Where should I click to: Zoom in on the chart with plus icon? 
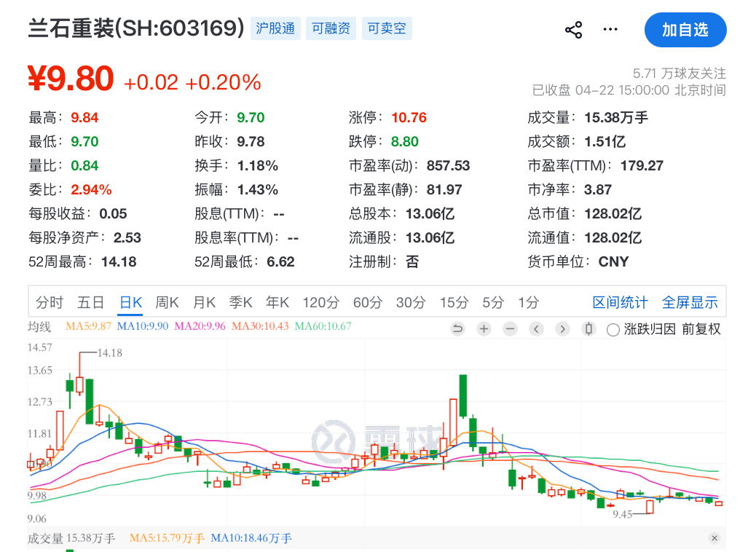click(484, 329)
